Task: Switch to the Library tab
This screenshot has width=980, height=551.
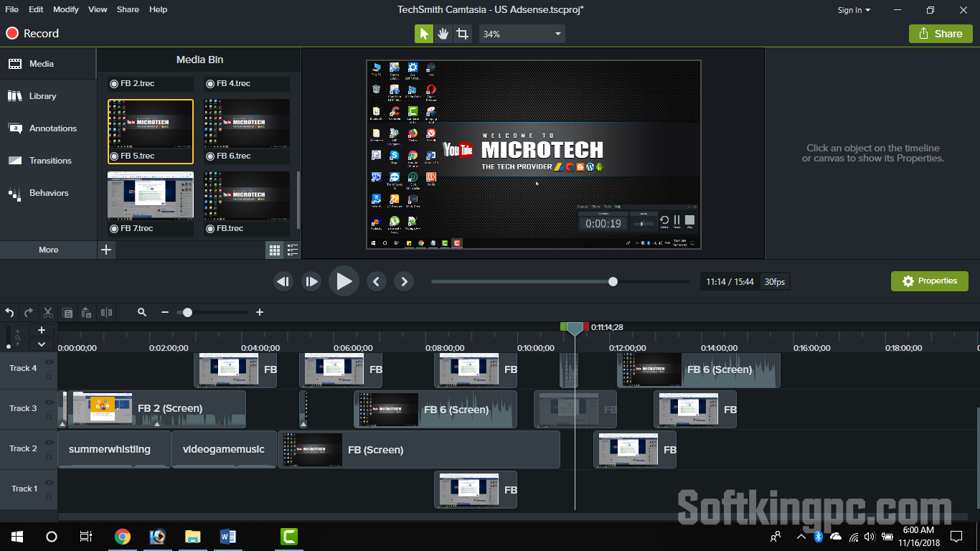Action: 48,96
